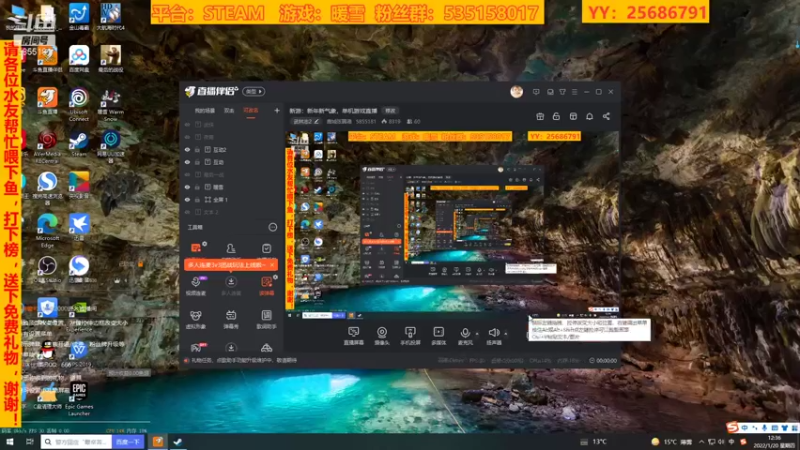Viewport: 800px width, 450px height.
Task: Add a screen capture source
Action: (x=354, y=336)
